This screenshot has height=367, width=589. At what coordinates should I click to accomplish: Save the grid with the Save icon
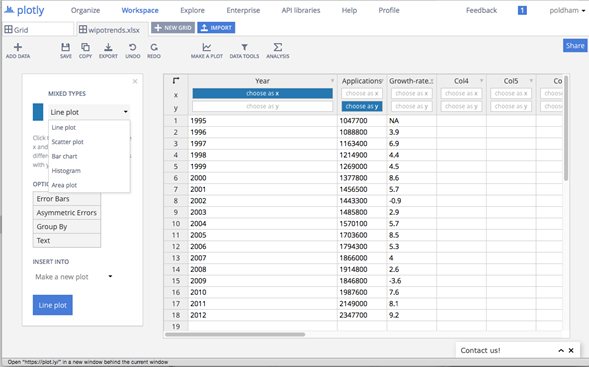[x=65, y=47]
